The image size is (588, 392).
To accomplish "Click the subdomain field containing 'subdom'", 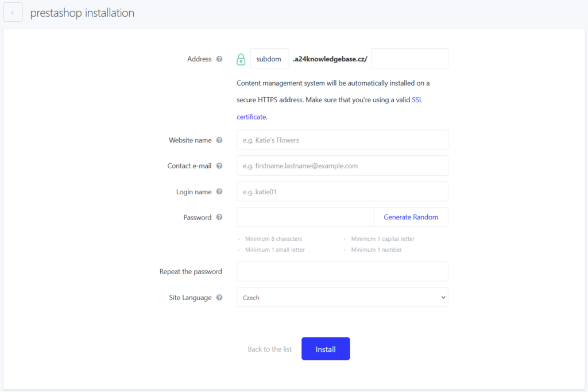I will [x=270, y=59].
